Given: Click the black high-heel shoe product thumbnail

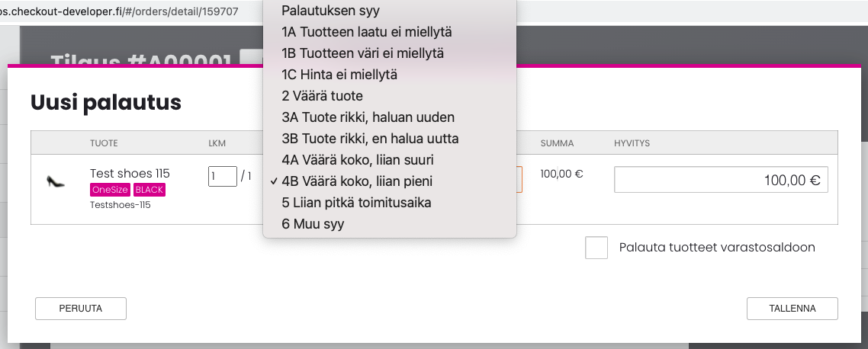Looking at the screenshot, I should click(56, 181).
